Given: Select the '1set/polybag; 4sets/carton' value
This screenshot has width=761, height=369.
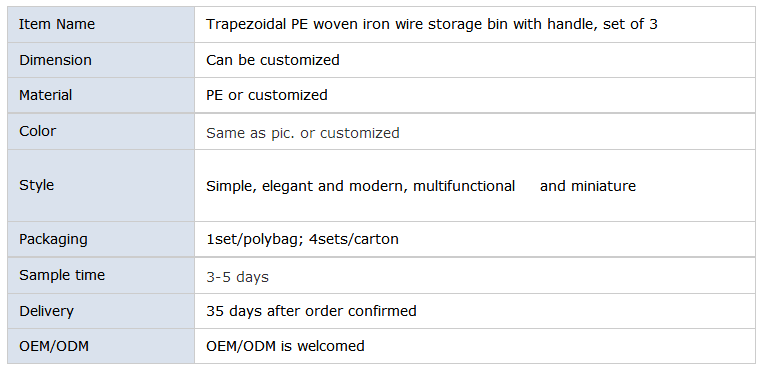Looking at the screenshot, I should 302,239.
